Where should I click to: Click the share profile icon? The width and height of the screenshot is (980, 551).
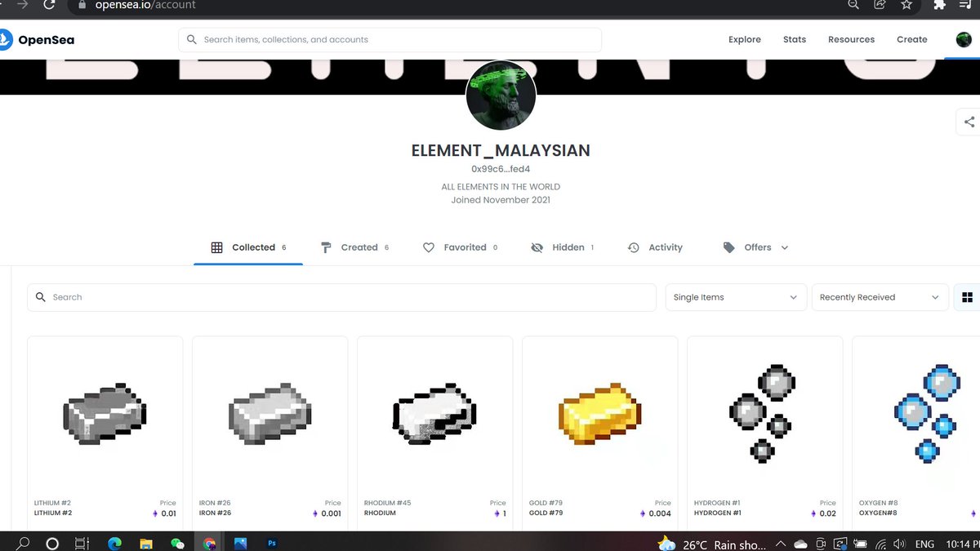(x=969, y=122)
